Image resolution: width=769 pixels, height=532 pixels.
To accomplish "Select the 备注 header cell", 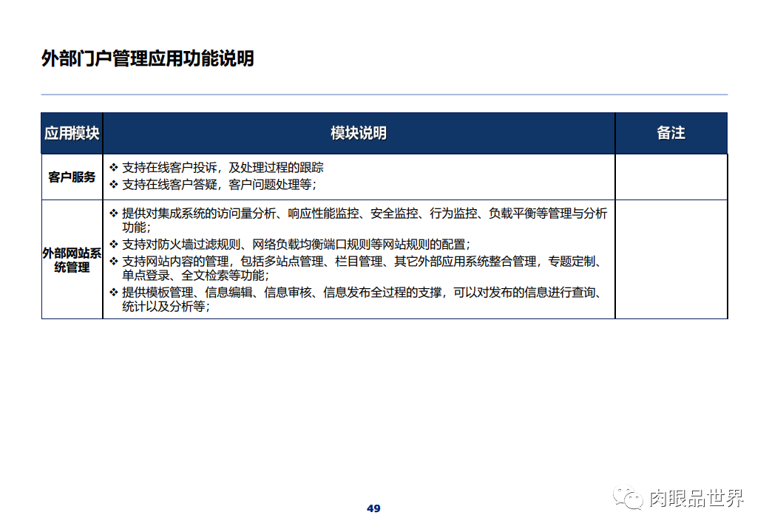I will click(671, 133).
